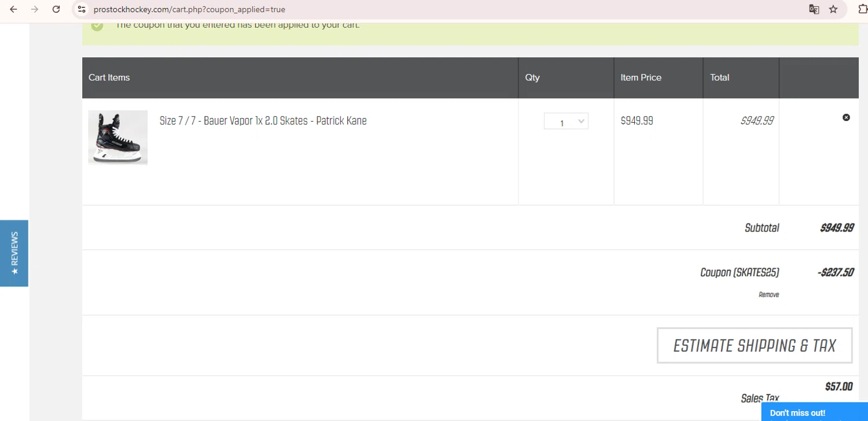Click the Cart Items column header

coord(109,78)
